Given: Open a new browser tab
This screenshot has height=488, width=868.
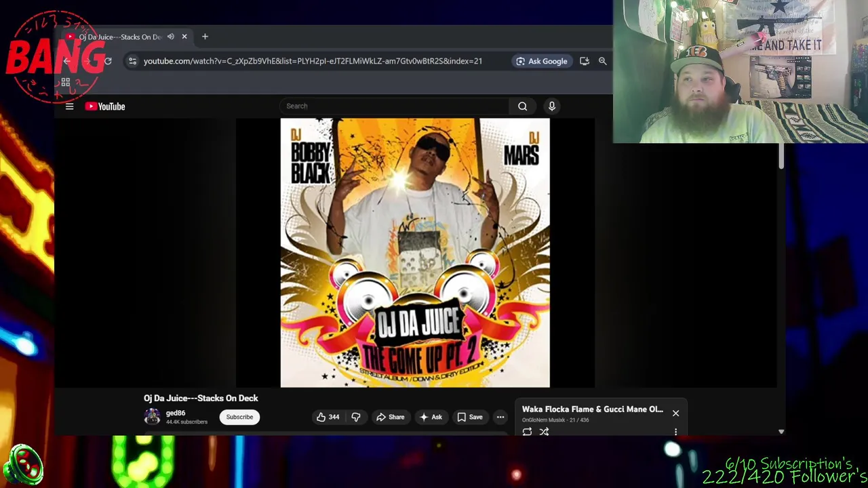Looking at the screenshot, I should coord(205,37).
